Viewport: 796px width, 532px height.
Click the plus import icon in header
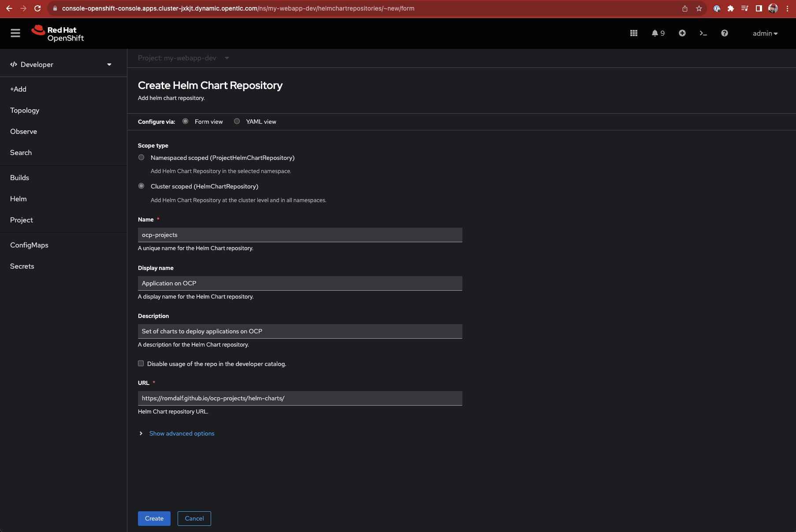coord(682,33)
